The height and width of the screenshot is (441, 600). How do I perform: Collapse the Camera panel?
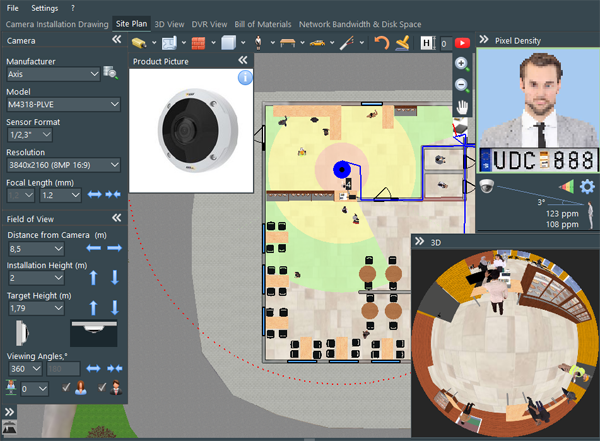pyautogui.click(x=117, y=40)
